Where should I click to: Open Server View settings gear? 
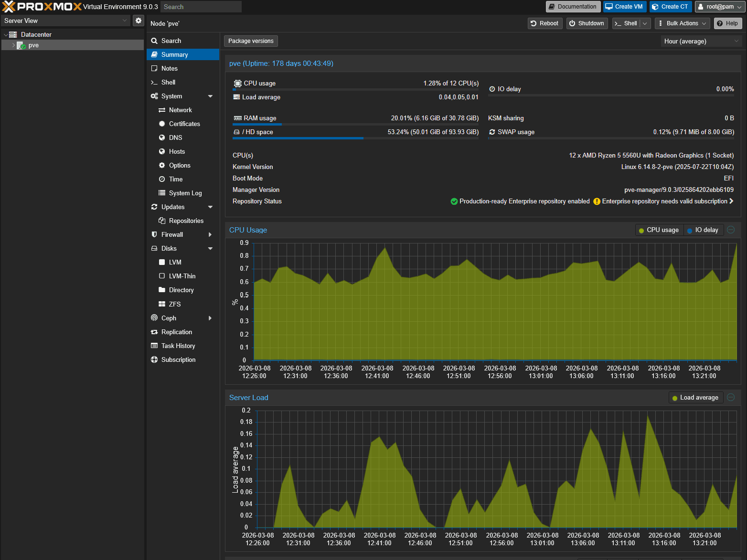pos(139,21)
